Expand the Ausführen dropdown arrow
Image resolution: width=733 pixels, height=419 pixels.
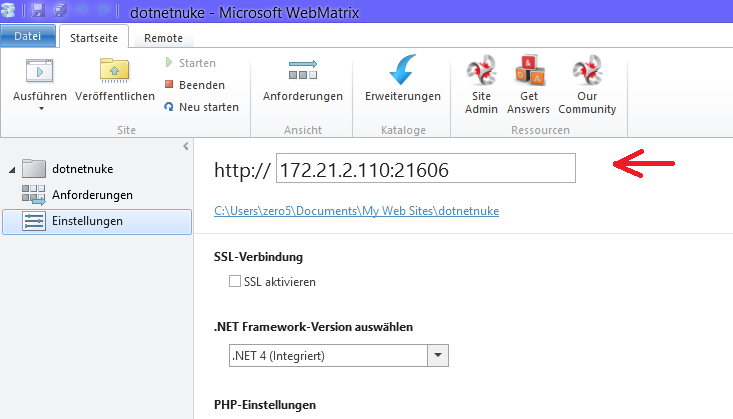[40, 109]
